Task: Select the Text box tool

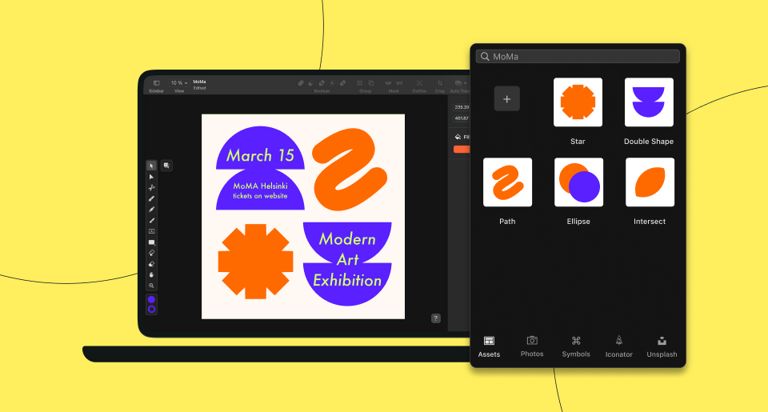Action: [x=151, y=231]
